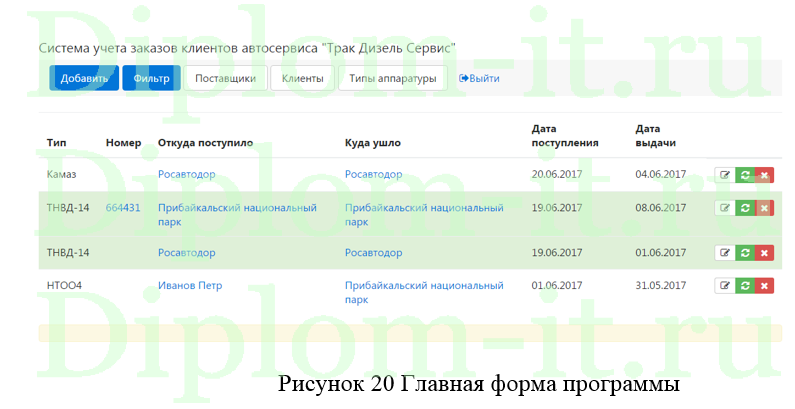Select the date 20.06.2017

[557, 174]
